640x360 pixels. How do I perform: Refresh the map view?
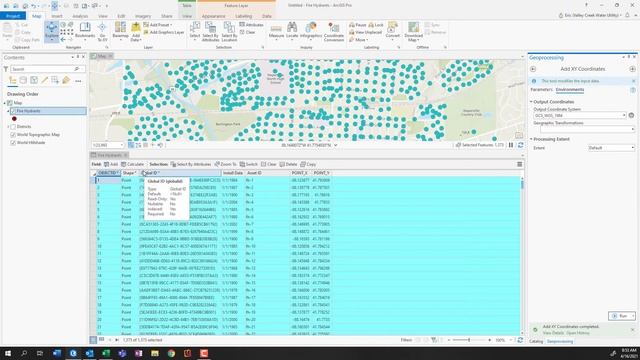tap(520, 145)
